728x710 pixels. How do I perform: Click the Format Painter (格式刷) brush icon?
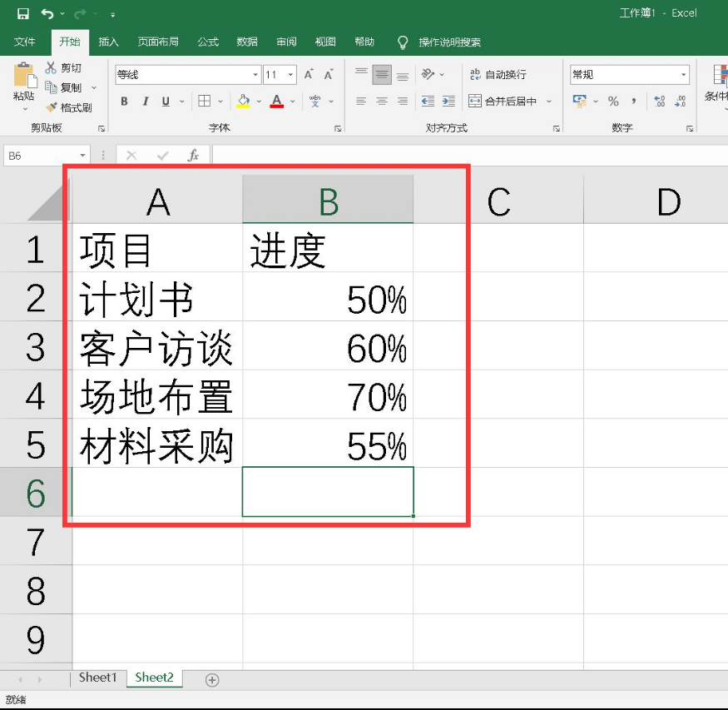click(x=51, y=107)
